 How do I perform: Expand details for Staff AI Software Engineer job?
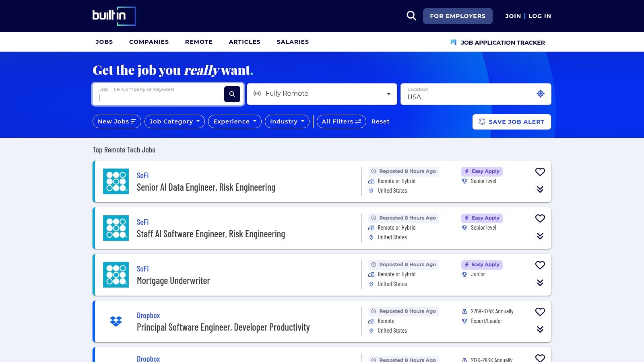[540, 236]
